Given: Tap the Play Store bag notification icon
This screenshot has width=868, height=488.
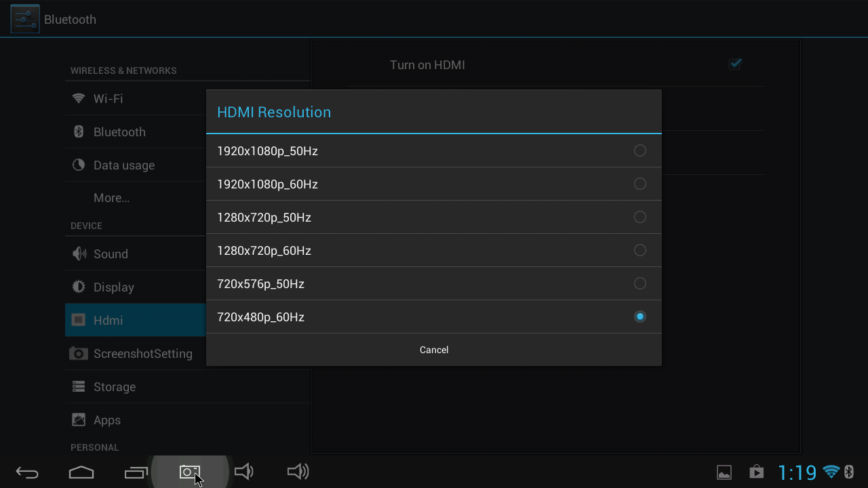Looking at the screenshot, I should (x=756, y=472).
